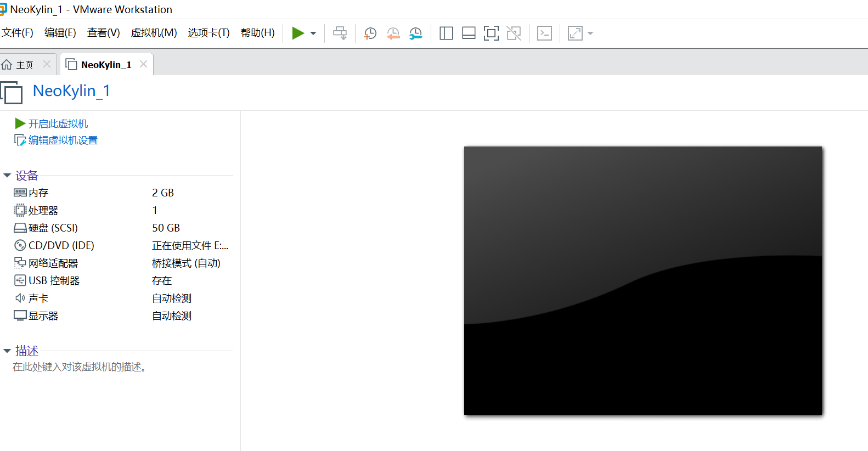Click the VMware logo in title bar
The height and width of the screenshot is (451, 868).
(x=3, y=9)
